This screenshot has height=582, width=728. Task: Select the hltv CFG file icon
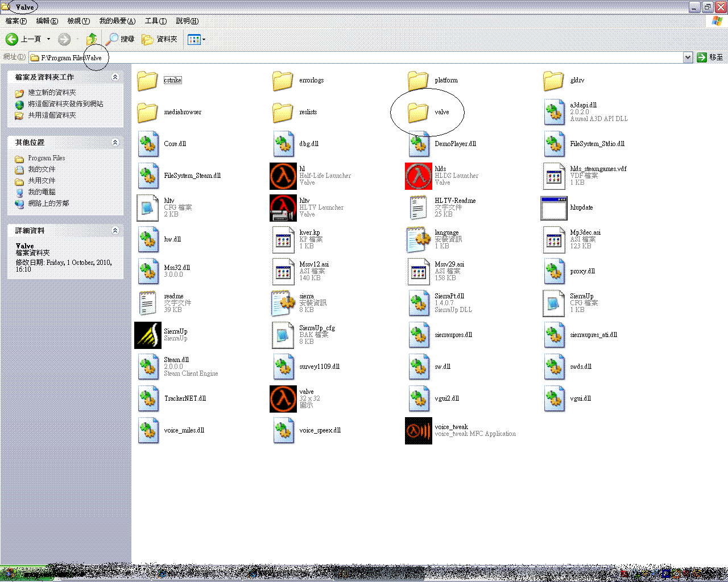148,208
